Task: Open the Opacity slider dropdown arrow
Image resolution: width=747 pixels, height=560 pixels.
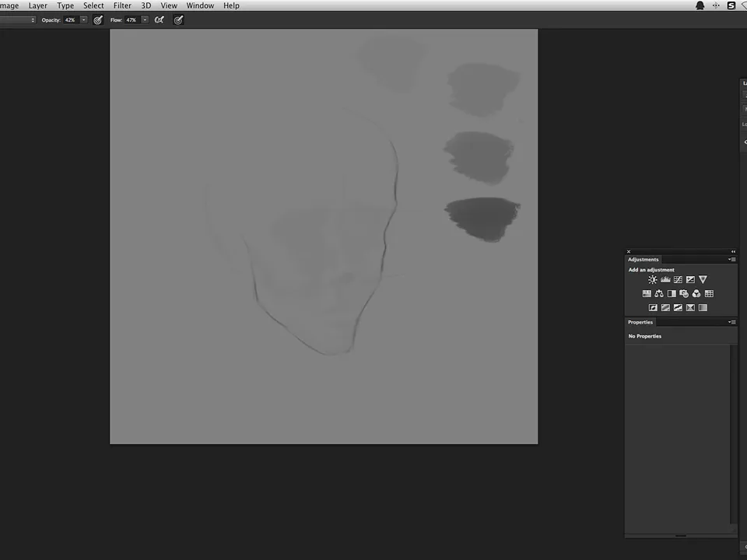Action: [84, 20]
